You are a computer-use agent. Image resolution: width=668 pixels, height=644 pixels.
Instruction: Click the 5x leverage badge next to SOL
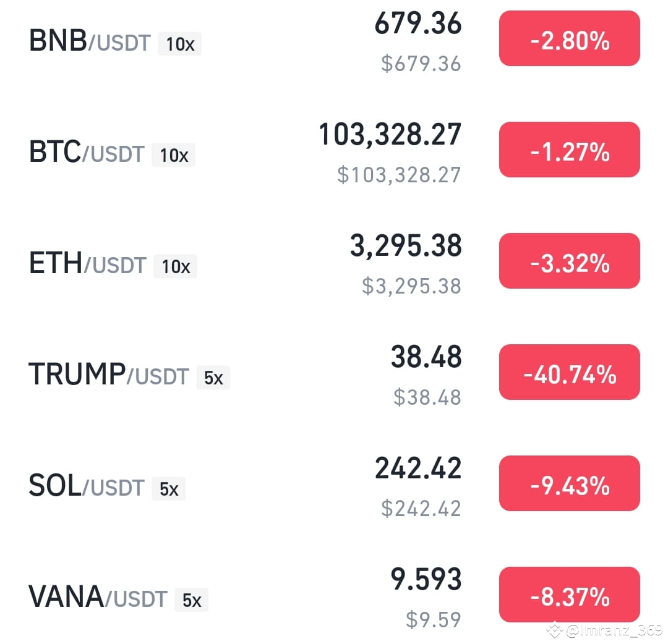[168, 488]
